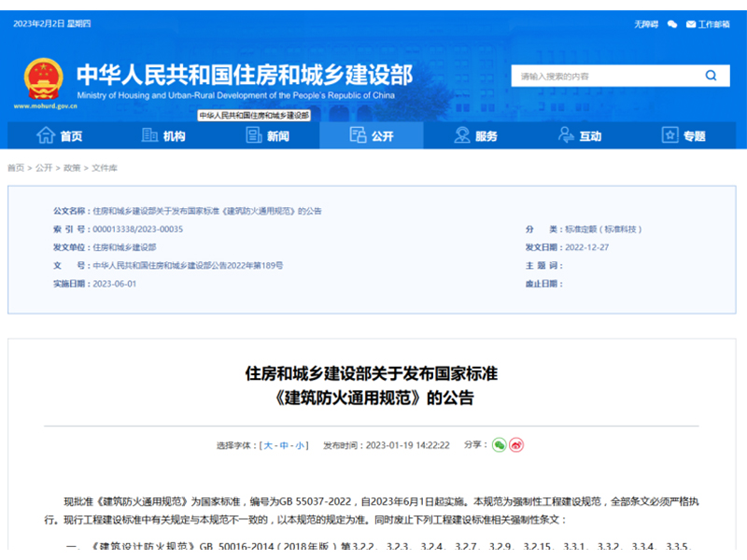The width and height of the screenshot is (747, 560).
Task: Go to 政策 in the breadcrumb
Action: point(72,168)
